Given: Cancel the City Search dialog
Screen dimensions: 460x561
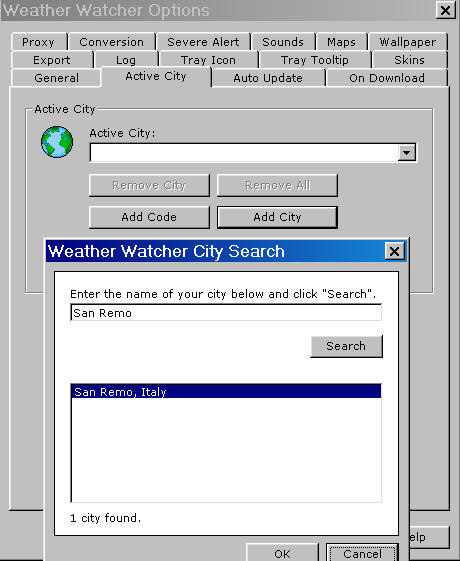Looking at the screenshot, I should (362, 553).
